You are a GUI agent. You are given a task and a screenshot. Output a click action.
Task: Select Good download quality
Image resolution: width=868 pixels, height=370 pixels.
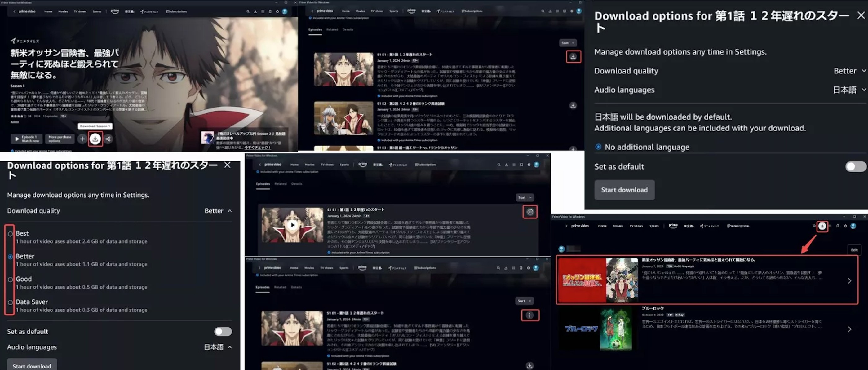point(11,279)
